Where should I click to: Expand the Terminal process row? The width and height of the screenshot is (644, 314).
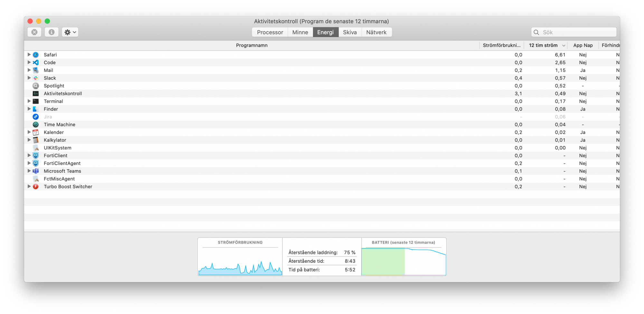click(x=29, y=101)
